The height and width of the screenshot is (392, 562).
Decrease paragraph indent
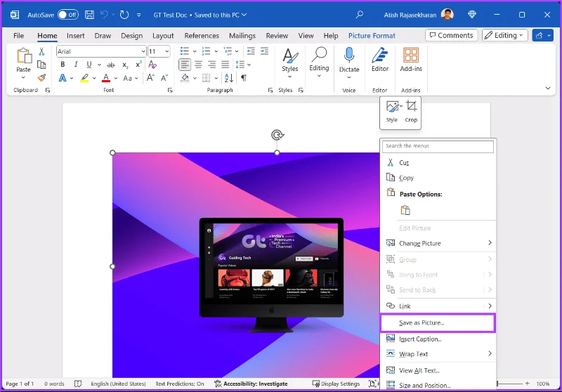tap(251, 51)
